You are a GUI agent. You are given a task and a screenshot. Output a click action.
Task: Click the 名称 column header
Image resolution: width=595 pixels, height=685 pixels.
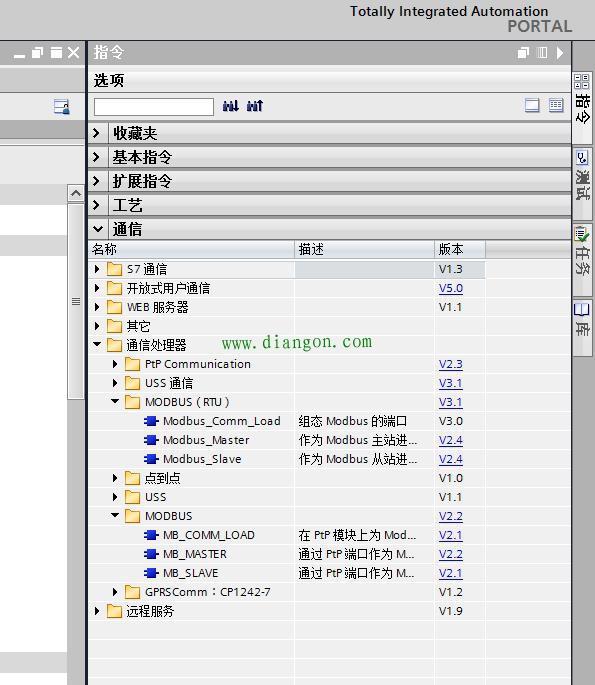[191, 249]
